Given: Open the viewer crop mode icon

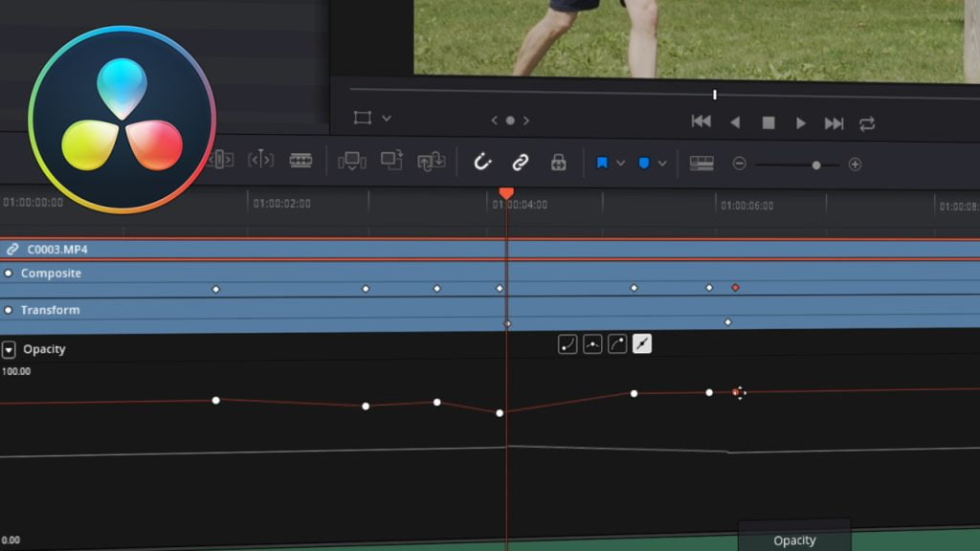Looking at the screenshot, I should point(365,117).
